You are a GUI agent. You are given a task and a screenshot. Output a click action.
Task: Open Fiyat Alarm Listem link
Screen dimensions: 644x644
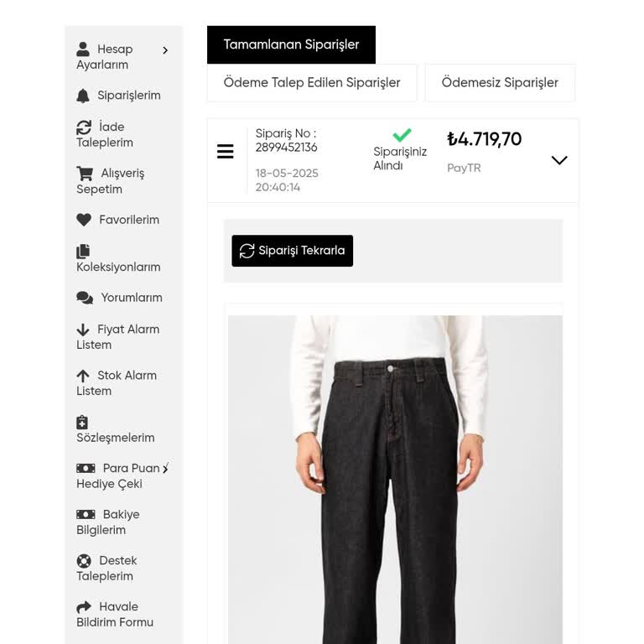tap(117, 337)
